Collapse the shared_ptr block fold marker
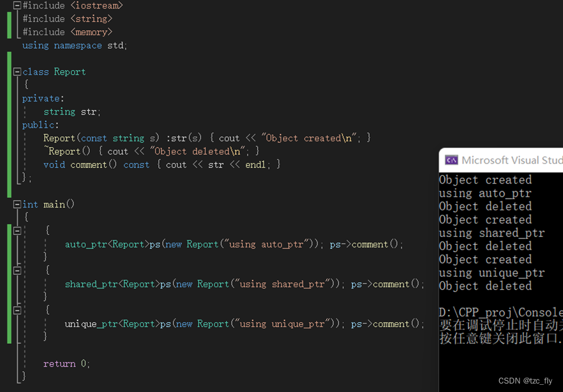The image size is (563, 392). [17, 270]
